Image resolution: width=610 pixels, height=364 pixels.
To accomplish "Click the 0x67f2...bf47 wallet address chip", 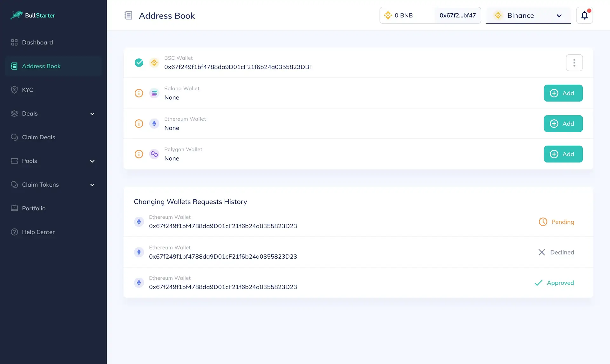I will (x=457, y=15).
